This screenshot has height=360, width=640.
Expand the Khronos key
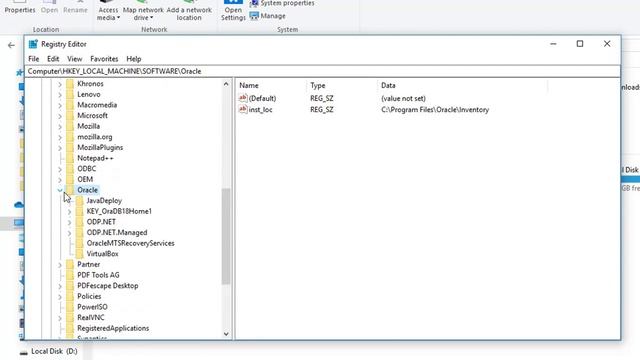click(x=60, y=84)
